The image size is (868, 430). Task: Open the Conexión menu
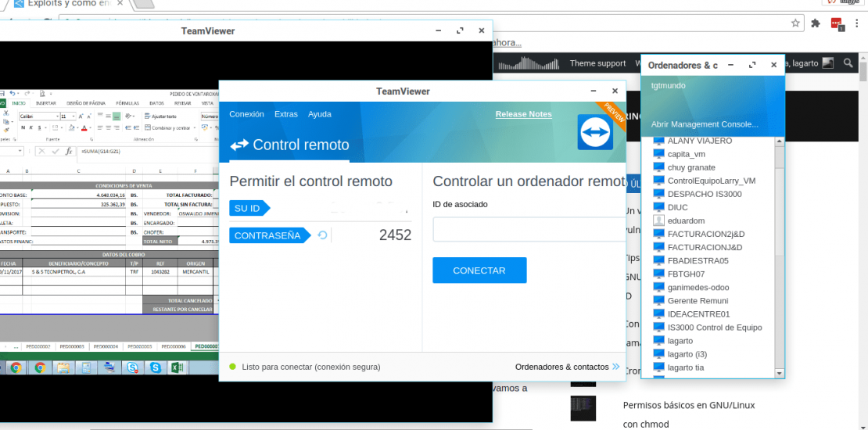(246, 114)
